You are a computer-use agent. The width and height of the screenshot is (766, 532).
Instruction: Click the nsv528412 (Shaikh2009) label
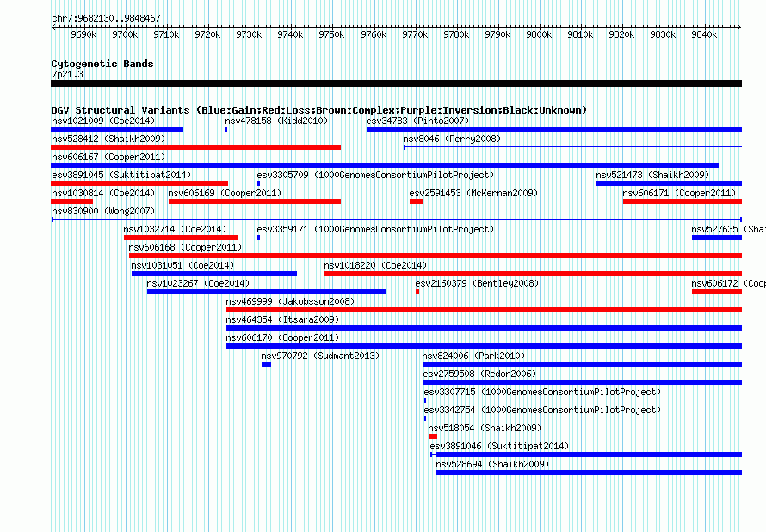(108, 139)
